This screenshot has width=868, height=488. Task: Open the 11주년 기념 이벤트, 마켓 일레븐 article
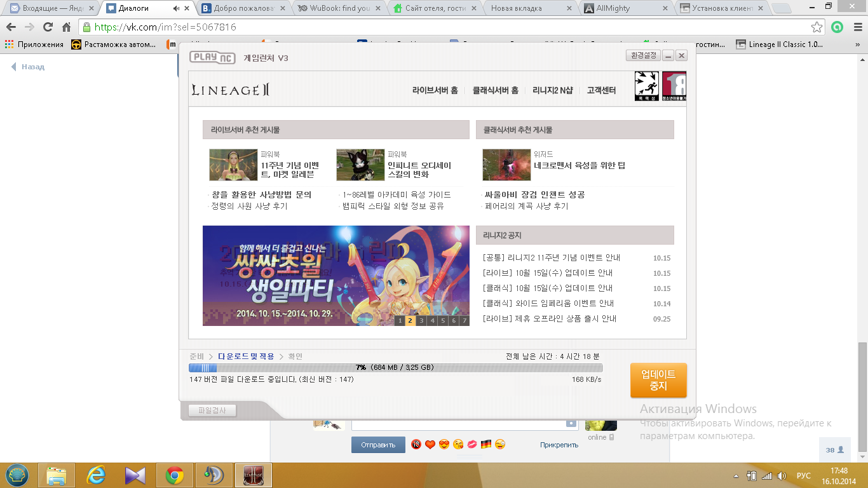290,170
